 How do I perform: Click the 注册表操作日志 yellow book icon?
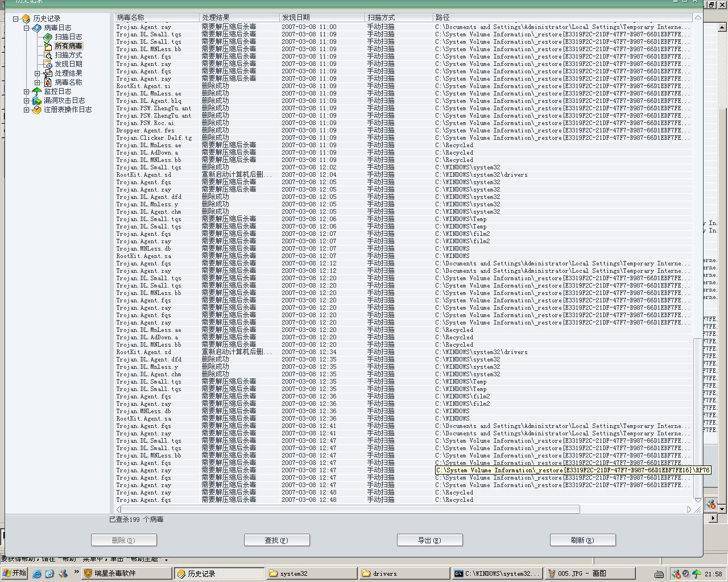pos(37,110)
